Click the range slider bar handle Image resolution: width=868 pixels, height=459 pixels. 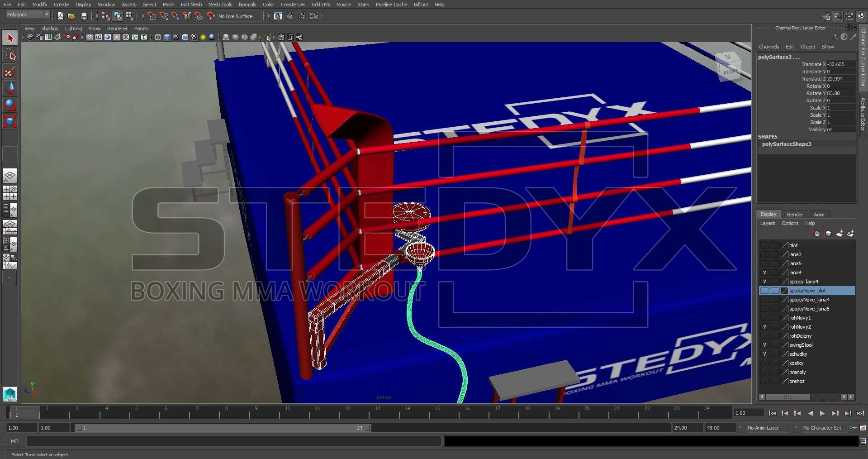click(223, 428)
